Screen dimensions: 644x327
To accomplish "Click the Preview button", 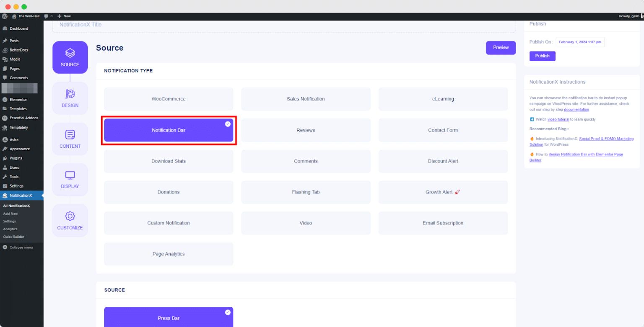I will click(501, 48).
